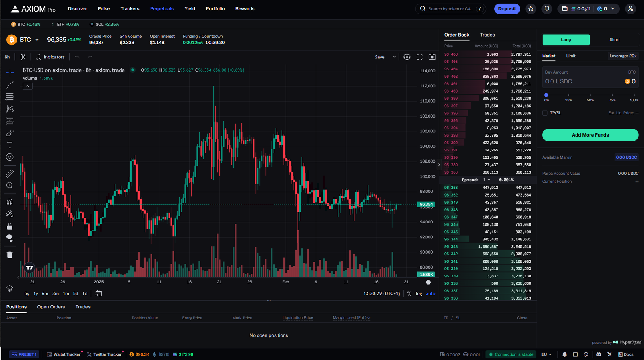
Task: Go to the Pulse page
Action: pyautogui.click(x=104, y=9)
